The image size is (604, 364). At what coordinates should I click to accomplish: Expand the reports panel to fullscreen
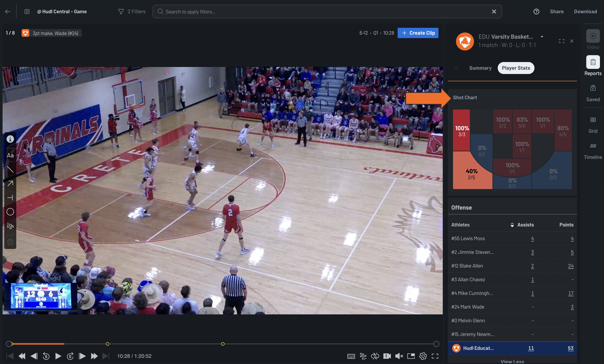click(x=562, y=41)
